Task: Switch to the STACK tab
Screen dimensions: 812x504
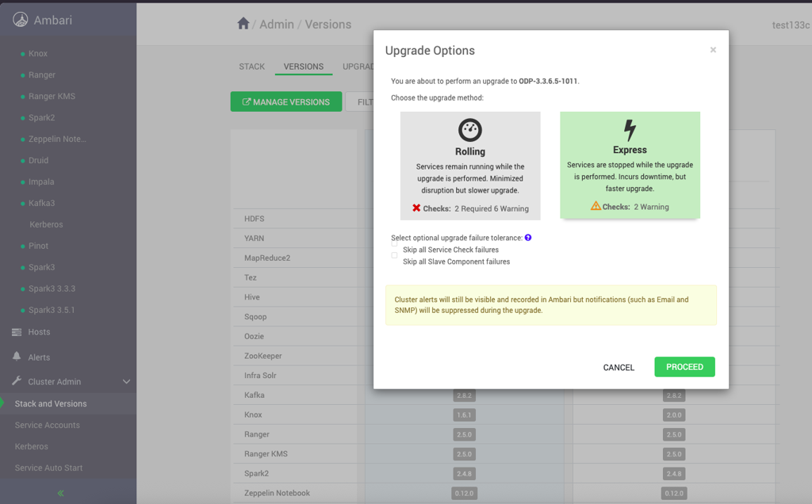Action: (x=251, y=67)
